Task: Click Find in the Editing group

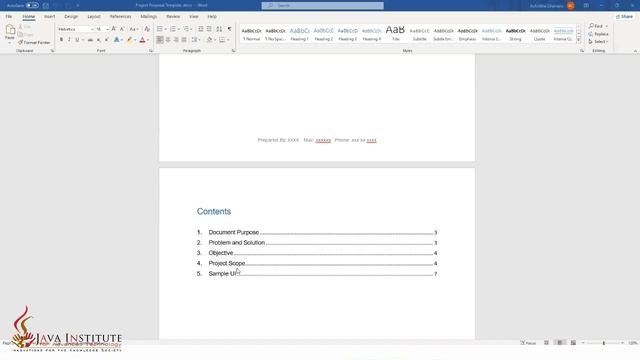Action: click(x=596, y=26)
